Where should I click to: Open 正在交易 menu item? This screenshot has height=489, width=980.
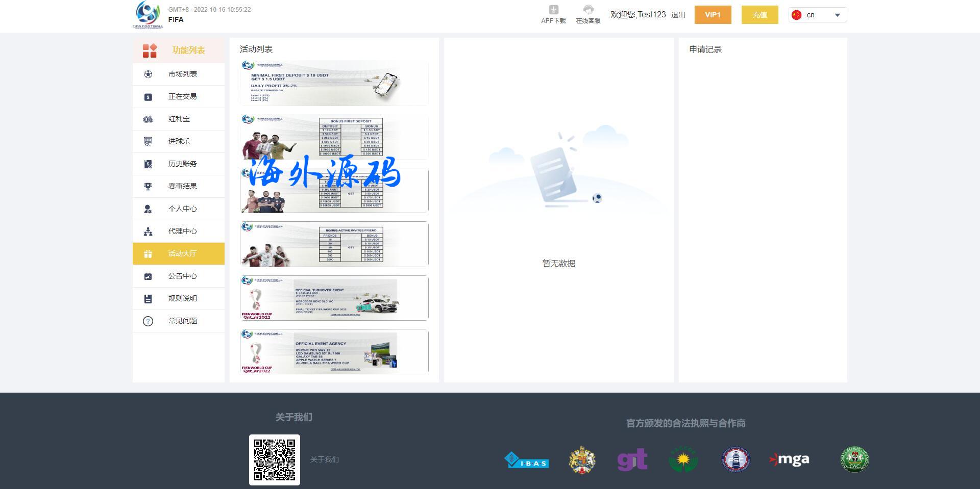[x=182, y=97]
